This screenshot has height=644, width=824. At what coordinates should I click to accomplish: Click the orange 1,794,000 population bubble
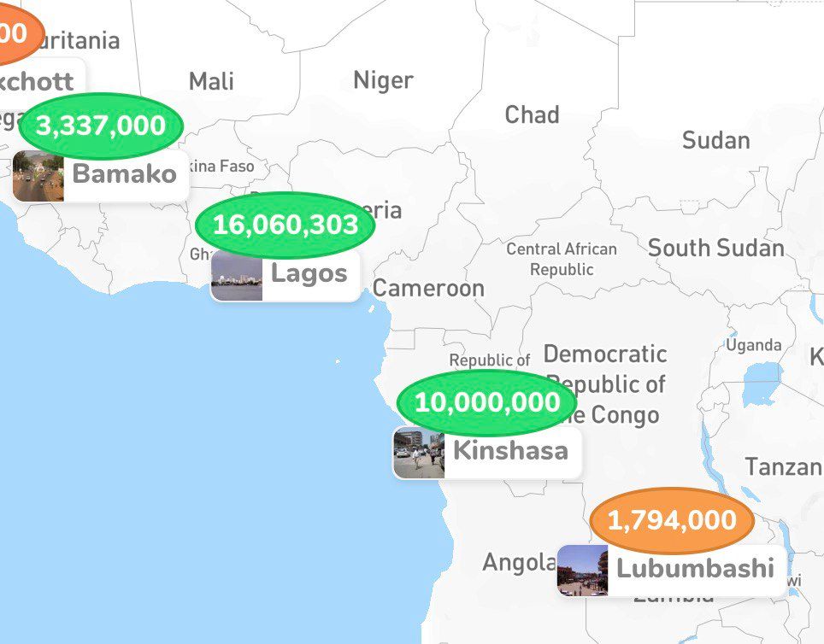(672, 520)
